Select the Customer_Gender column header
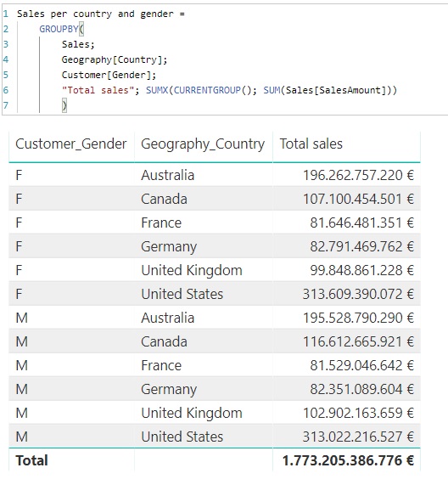448x479 pixels. click(70, 144)
